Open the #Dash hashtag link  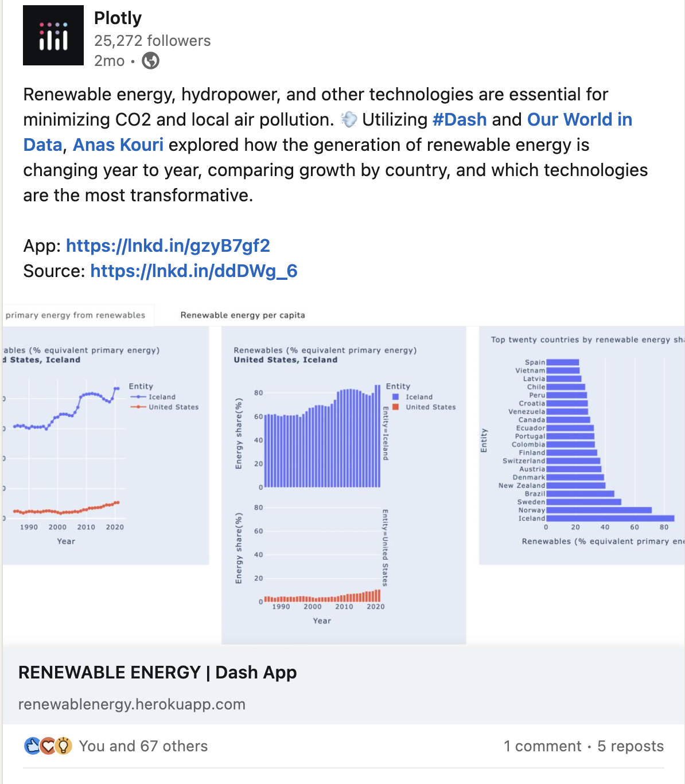(460, 119)
